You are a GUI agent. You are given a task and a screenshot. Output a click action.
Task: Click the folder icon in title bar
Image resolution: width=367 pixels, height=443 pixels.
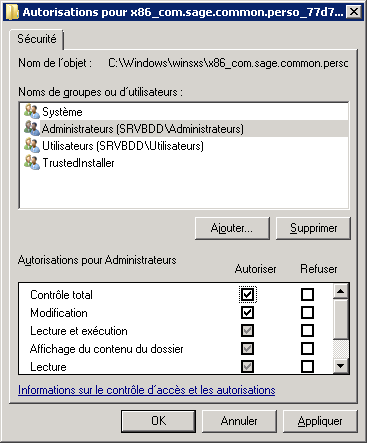click(x=12, y=12)
